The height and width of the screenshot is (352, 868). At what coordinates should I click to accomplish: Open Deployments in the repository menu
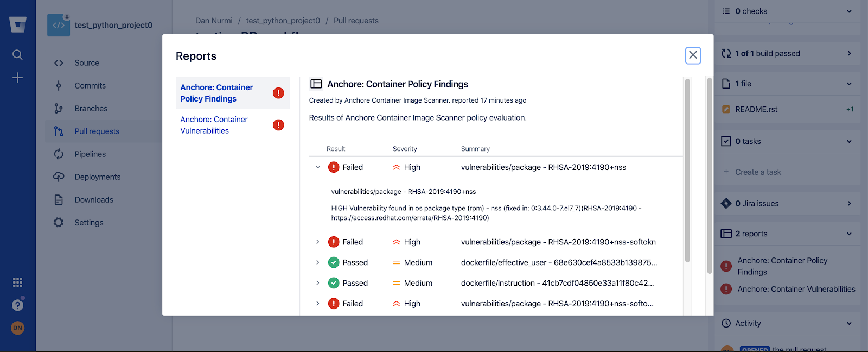point(98,177)
